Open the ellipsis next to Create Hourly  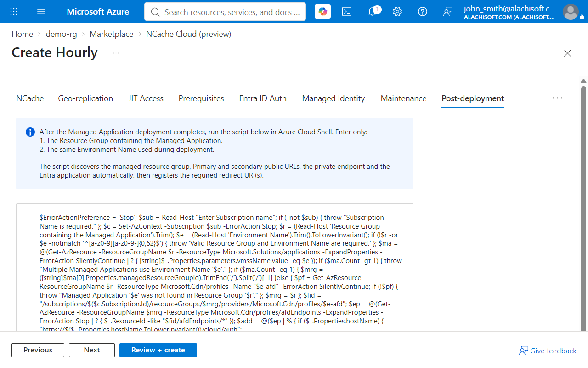(x=116, y=53)
